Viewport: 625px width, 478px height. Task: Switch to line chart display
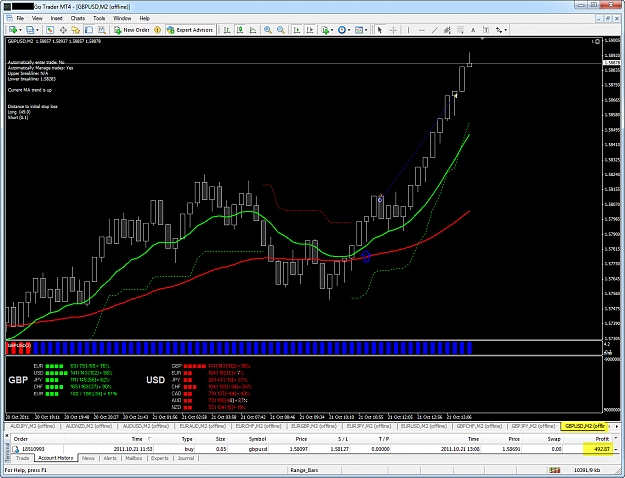pyautogui.click(x=253, y=30)
